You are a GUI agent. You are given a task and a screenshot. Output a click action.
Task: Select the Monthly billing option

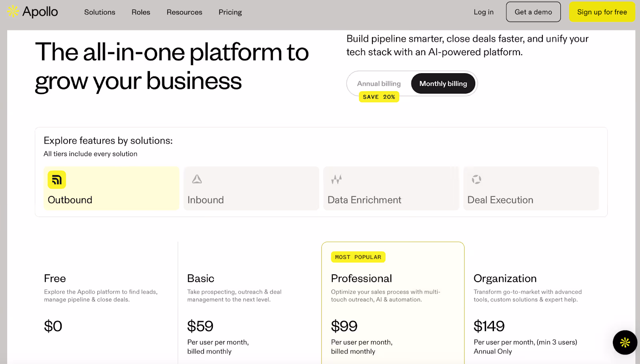[x=443, y=83]
